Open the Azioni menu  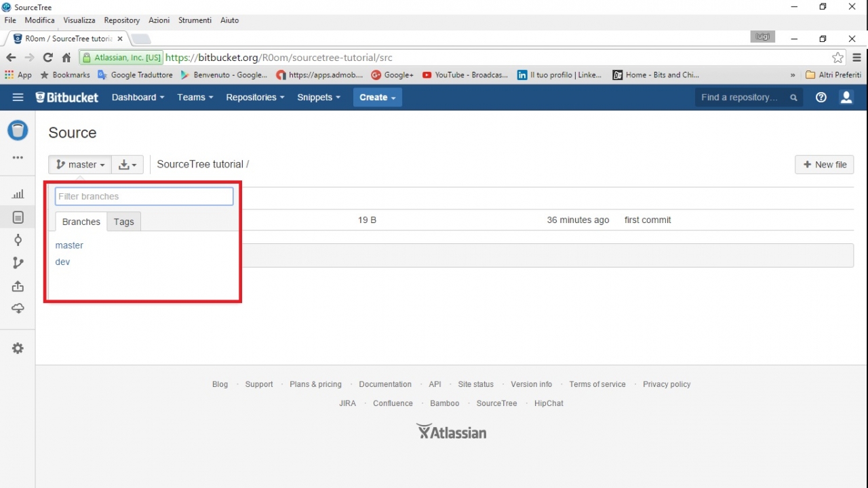pyautogui.click(x=159, y=20)
